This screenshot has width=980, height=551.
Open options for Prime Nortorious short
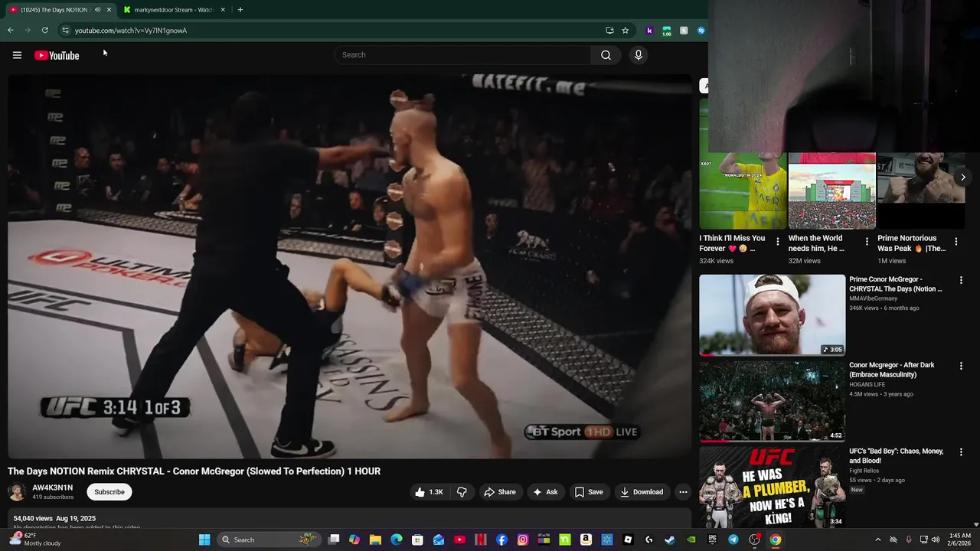pyautogui.click(x=955, y=242)
